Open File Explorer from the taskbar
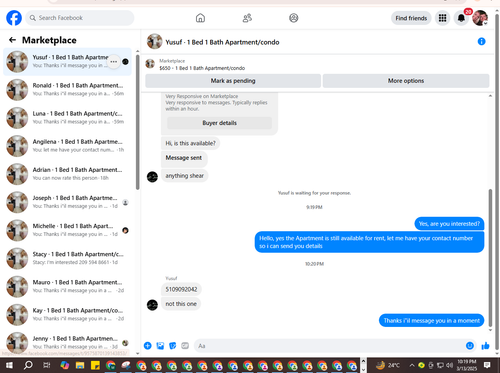The image size is (500, 373). pyautogui.click(x=80, y=365)
